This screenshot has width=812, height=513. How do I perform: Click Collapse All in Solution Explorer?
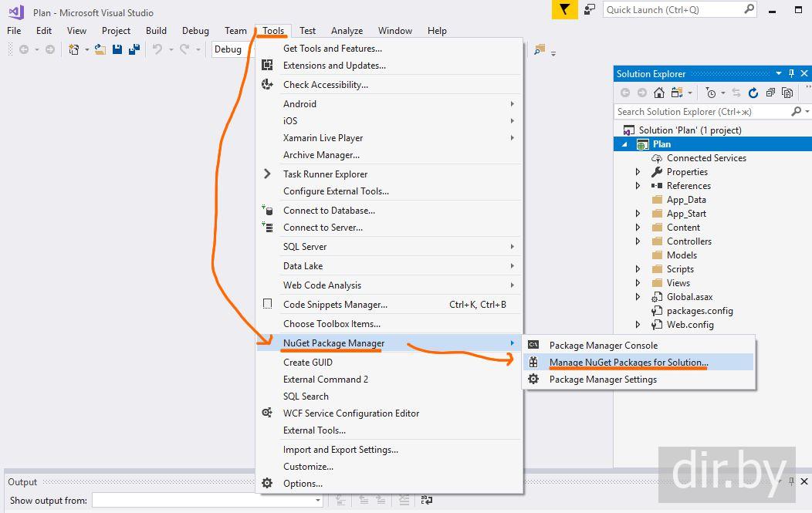[770, 93]
